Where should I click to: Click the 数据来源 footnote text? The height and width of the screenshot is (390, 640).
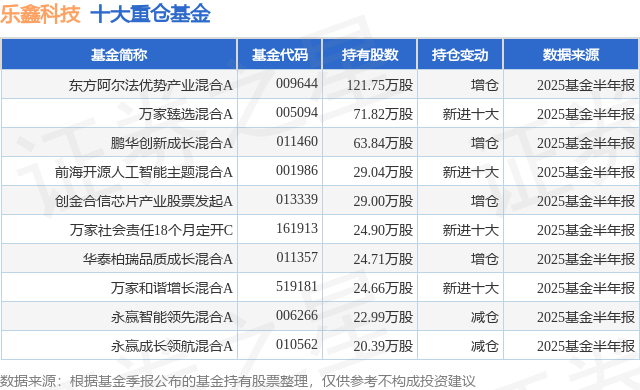coord(238,381)
